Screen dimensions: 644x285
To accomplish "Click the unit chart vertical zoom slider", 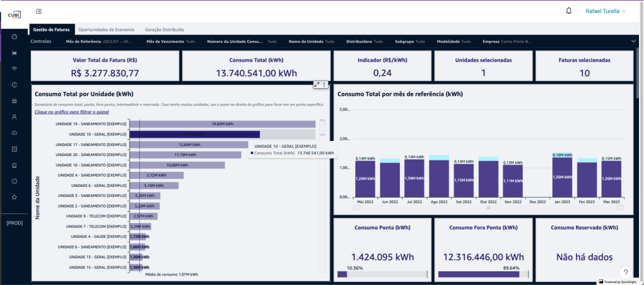I will 323,127.
